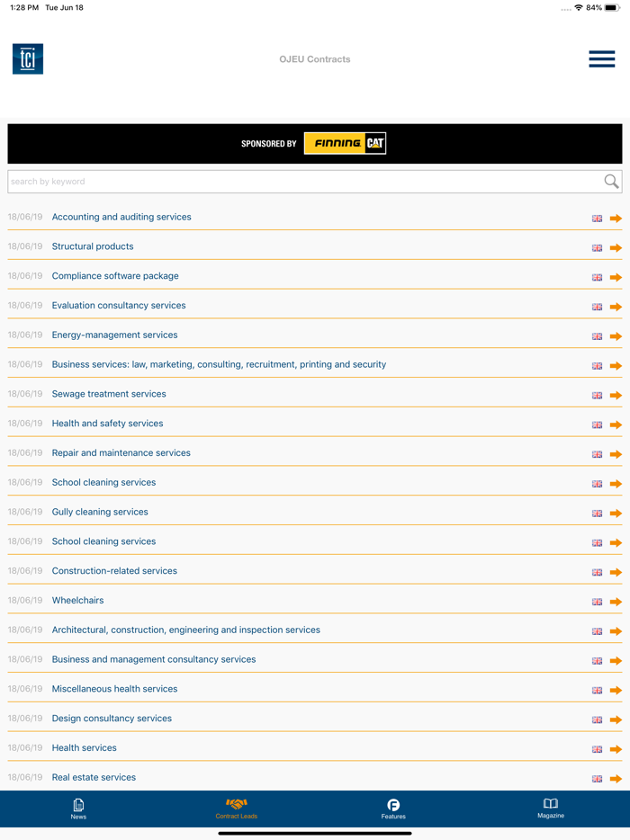Tap orange arrow for Real estate services
The height and width of the screenshot is (840, 630).
click(x=616, y=778)
